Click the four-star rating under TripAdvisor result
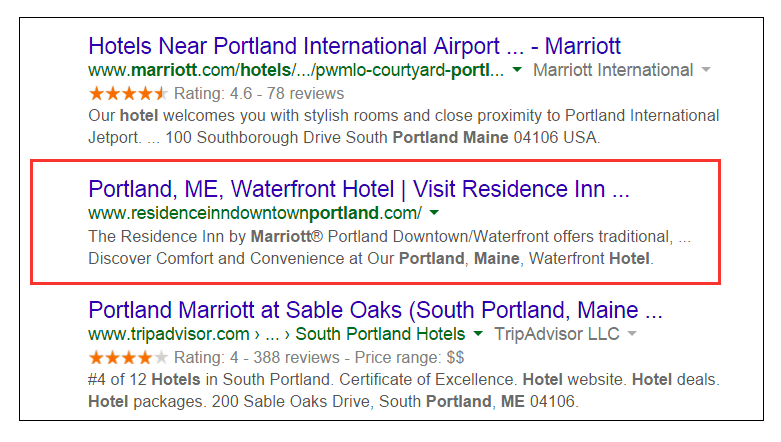The width and height of the screenshot is (781, 442). pos(128,357)
